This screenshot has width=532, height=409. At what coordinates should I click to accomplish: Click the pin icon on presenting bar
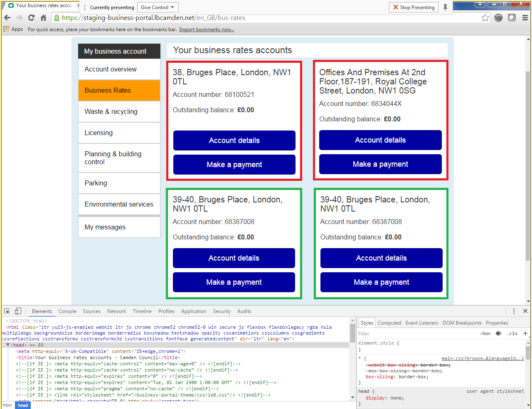[x=445, y=7]
